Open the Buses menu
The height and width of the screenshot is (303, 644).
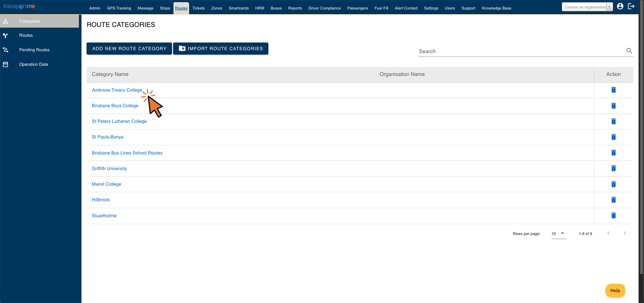(276, 8)
